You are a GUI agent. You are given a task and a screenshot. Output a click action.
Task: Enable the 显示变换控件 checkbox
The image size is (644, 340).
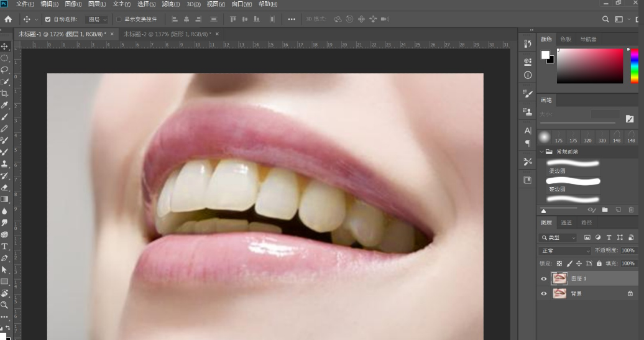tap(119, 19)
